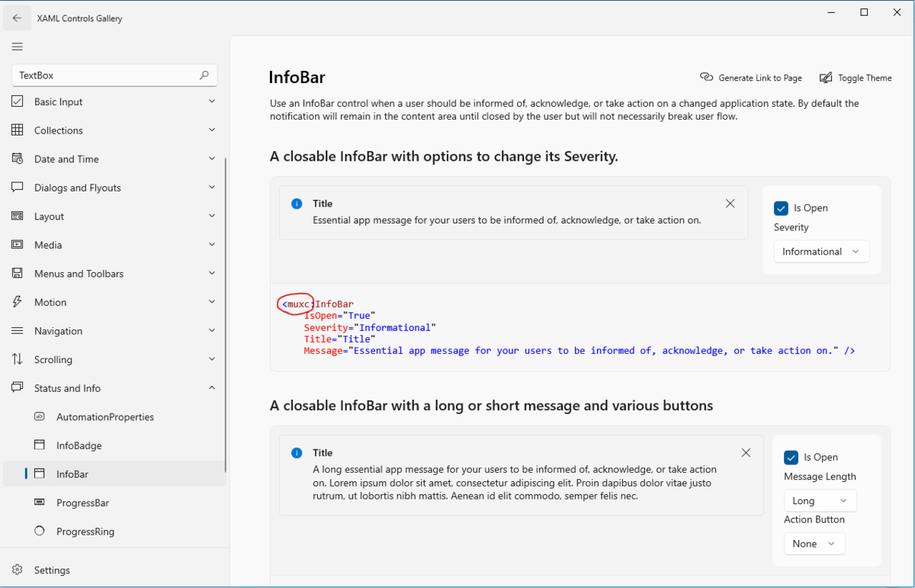The height and width of the screenshot is (588, 915).
Task: Click the InfoBadge item icon
Action: [x=40, y=445]
